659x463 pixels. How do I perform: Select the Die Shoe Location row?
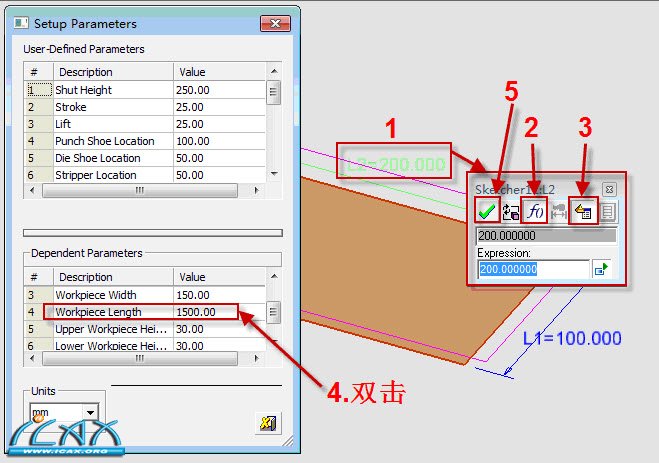pyautogui.click(x=145, y=158)
